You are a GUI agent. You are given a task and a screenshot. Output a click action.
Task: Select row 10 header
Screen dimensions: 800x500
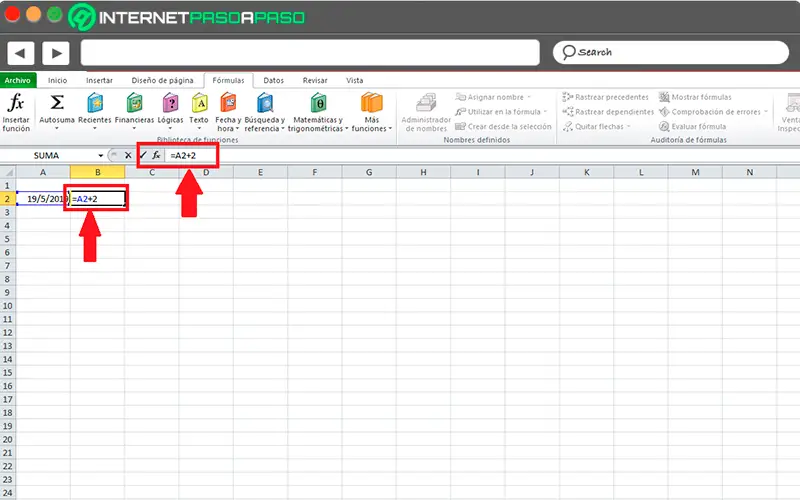(x=7, y=306)
